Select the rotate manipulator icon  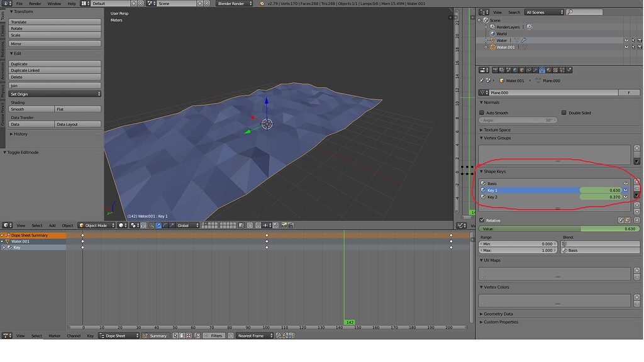[164, 224]
